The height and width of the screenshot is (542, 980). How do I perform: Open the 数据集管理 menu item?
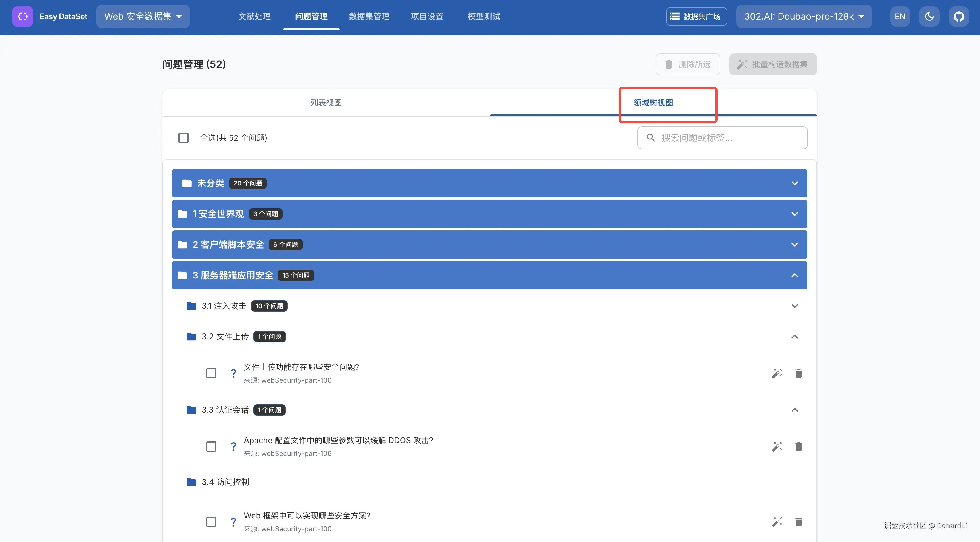pos(369,16)
